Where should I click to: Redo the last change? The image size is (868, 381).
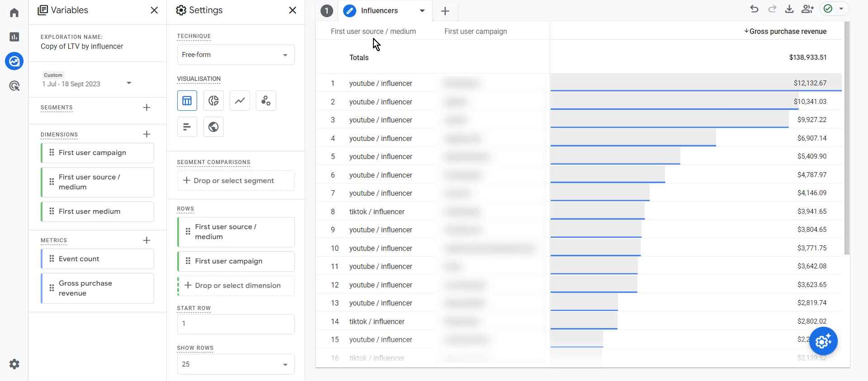click(772, 9)
